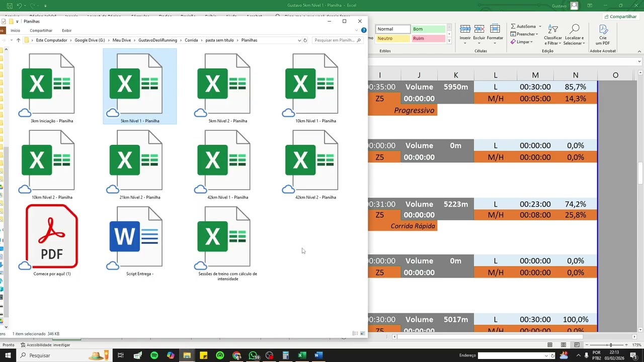Viewport: 644px width, 362px height.
Task: Switch to details view in Explorer
Action: [x=355, y=333]
